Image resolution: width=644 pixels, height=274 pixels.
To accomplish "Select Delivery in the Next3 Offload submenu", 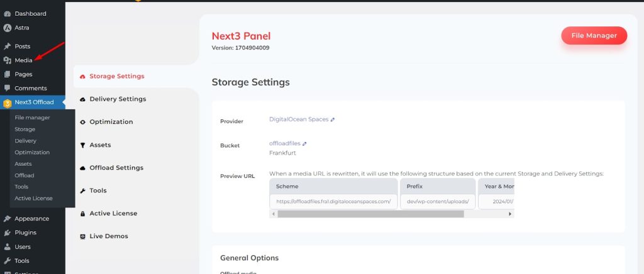I will point(25,141).
